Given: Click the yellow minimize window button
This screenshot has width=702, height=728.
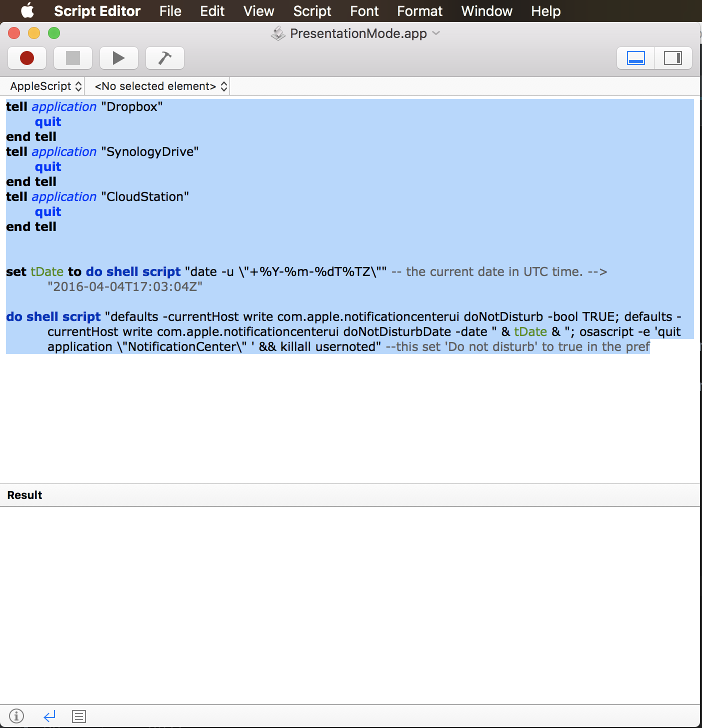Looking at the screenshot, I should [x=34, y=33].
